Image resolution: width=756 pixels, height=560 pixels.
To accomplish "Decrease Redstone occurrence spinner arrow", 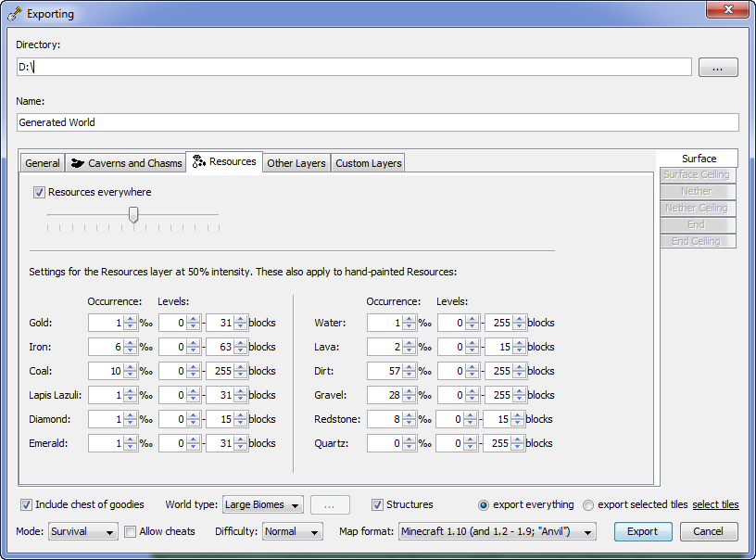I will click(x=409, y=424).
